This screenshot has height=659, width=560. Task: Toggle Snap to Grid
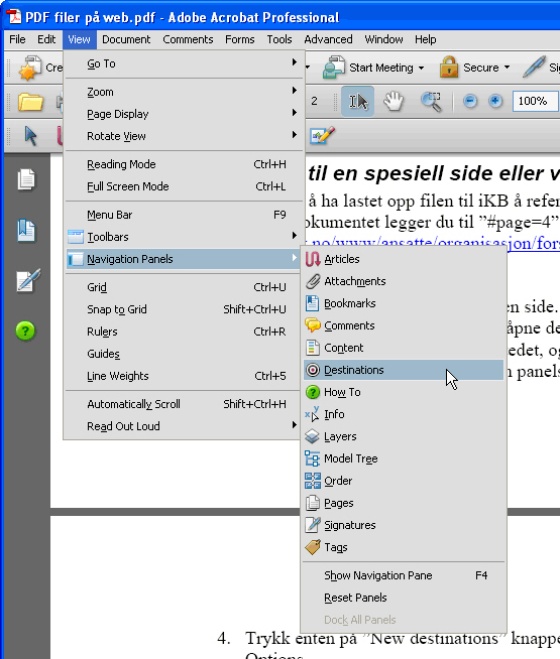184,310
